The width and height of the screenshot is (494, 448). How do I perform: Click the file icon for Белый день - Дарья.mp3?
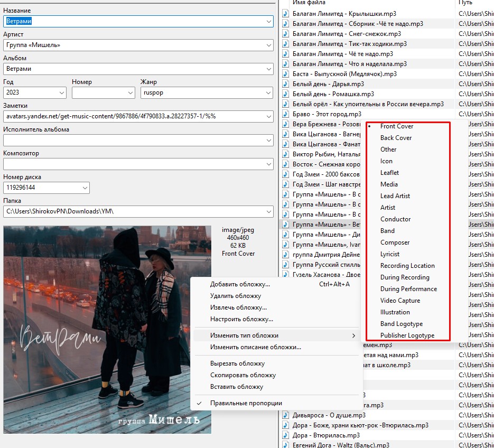286,84
